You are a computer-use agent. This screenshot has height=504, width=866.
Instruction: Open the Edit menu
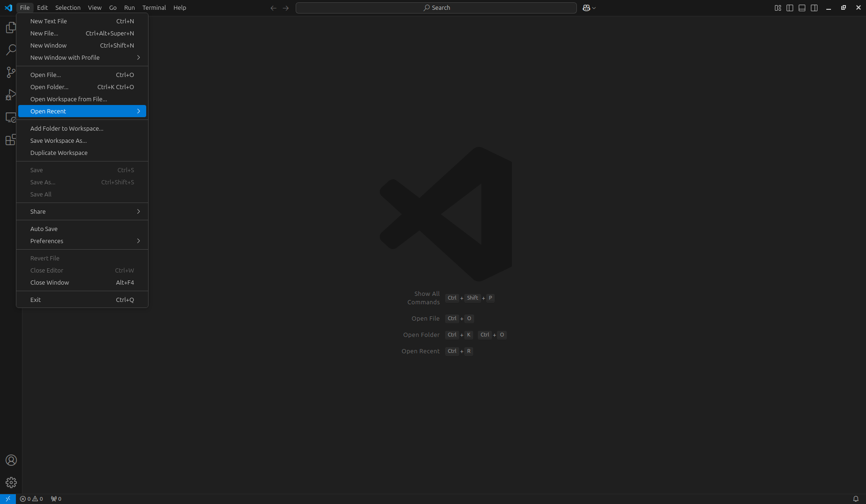(43, 8)
